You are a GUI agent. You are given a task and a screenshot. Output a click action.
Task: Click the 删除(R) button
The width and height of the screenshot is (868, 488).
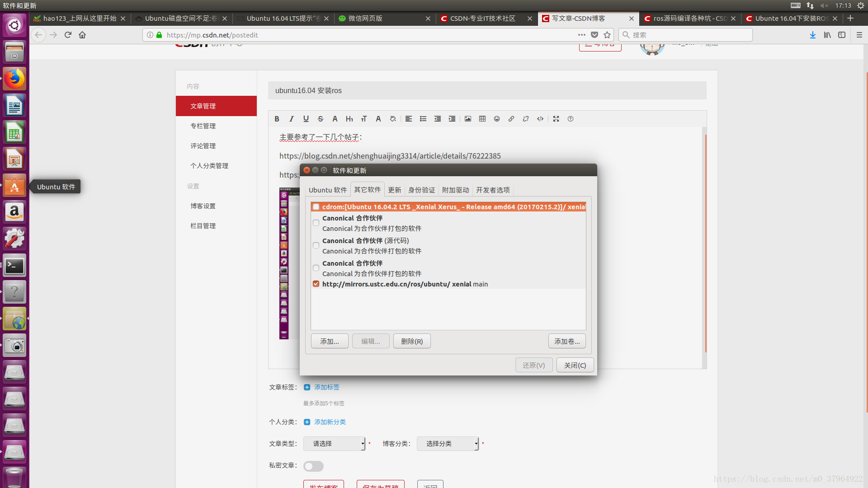coord(412,341)
